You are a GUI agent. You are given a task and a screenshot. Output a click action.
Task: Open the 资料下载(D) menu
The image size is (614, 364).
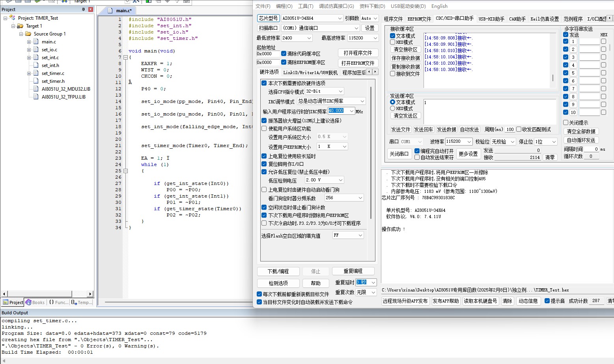[x=372, y=6]
